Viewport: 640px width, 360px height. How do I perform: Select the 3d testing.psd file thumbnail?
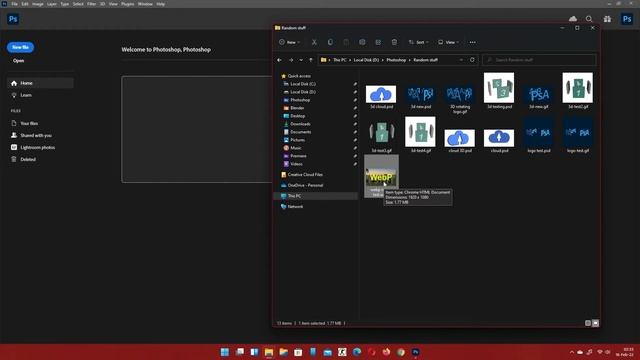click(499, 88)
